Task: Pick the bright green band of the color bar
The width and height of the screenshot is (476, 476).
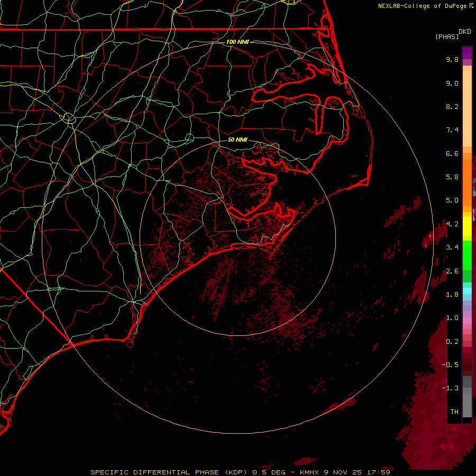Action: click(467, 255)
